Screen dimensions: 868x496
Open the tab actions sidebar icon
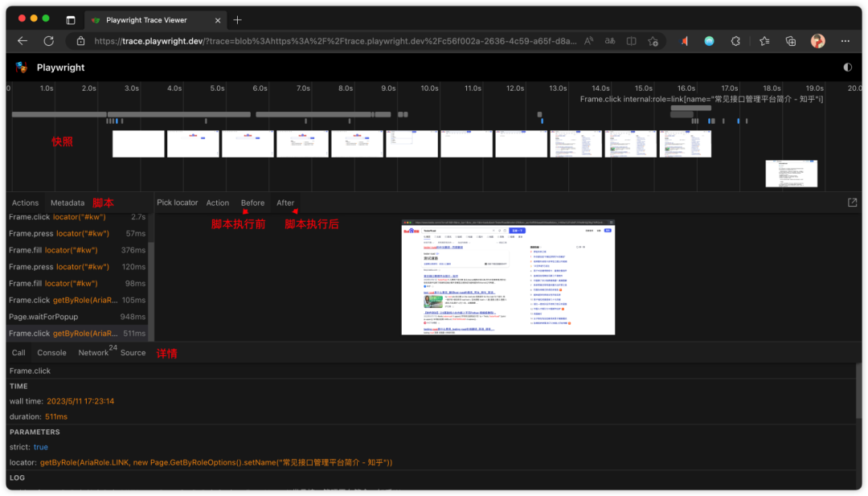point(70,20)
